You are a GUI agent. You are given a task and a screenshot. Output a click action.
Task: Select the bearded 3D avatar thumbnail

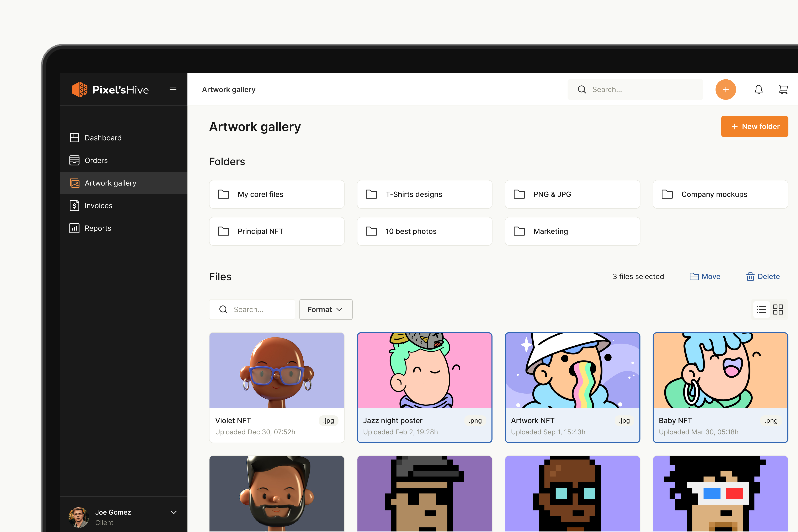click(277, 494)
